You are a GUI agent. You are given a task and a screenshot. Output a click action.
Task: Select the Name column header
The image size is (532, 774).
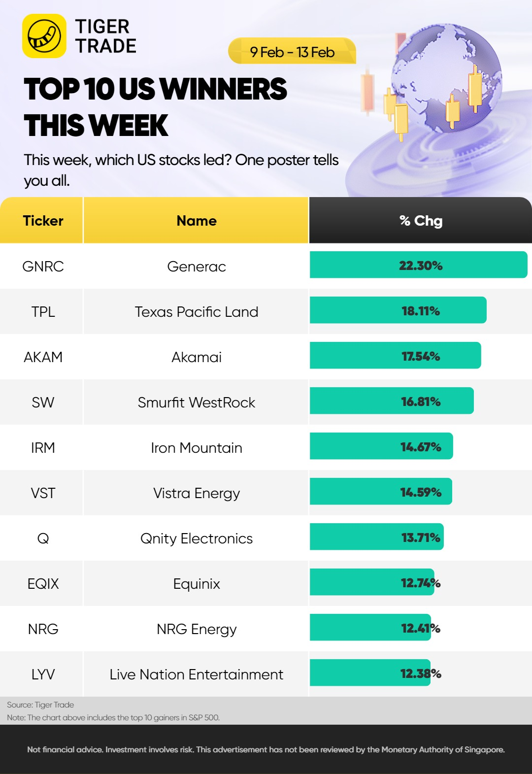click(x=197, y=221)
